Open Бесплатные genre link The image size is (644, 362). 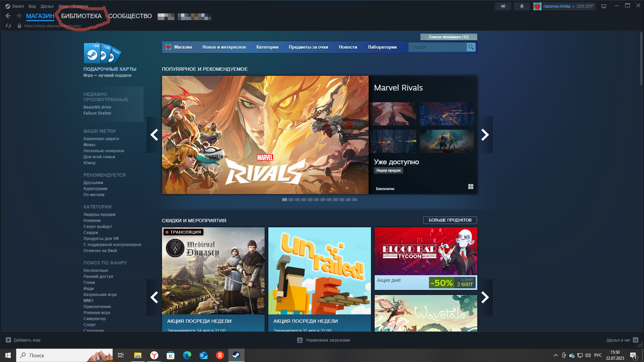(96, 270)
